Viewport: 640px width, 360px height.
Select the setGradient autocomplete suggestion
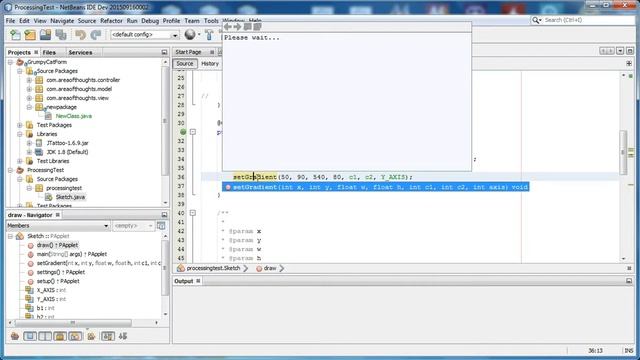(x=376, y=187)
